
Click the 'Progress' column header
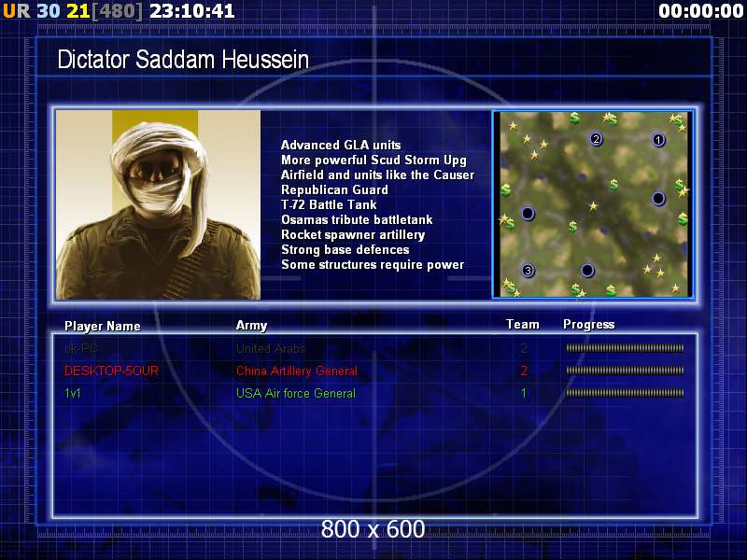click(589, 324)
